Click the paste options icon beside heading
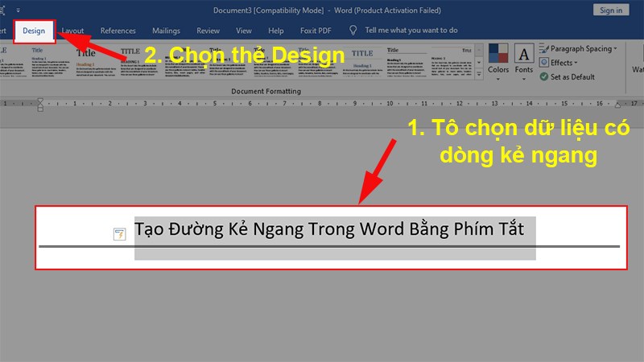The image size is (644, 362). [120, 234]
